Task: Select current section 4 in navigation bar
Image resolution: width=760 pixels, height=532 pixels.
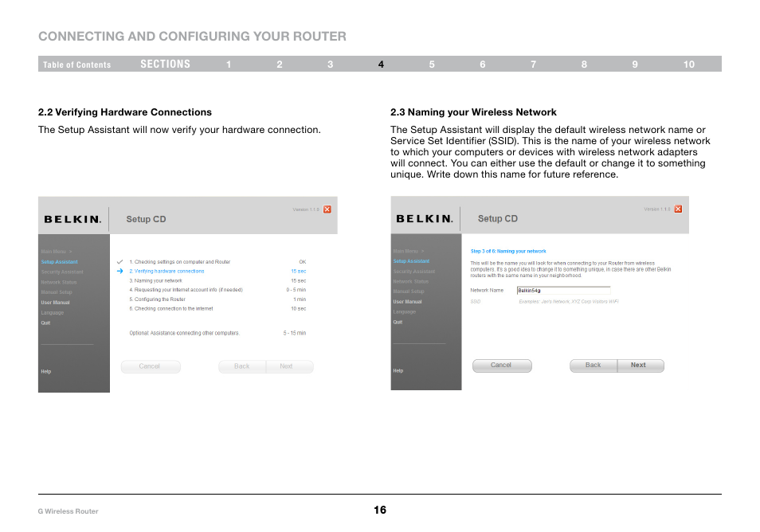Action: tap(381, 65)
